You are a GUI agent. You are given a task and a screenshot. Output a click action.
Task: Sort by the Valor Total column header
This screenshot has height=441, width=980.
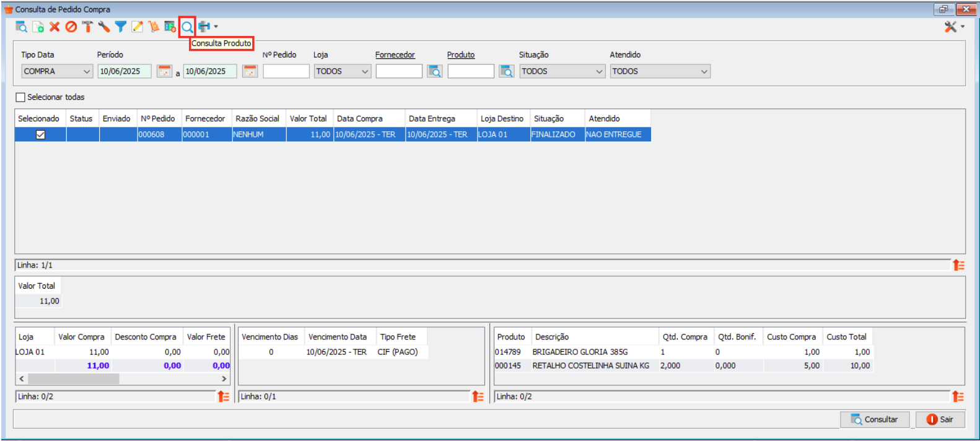pos(308,118)
